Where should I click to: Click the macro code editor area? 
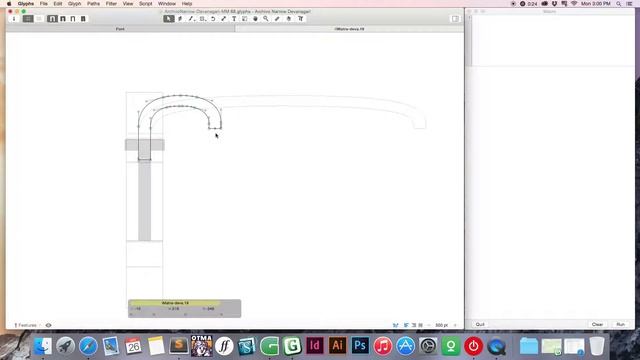[553, 41]
